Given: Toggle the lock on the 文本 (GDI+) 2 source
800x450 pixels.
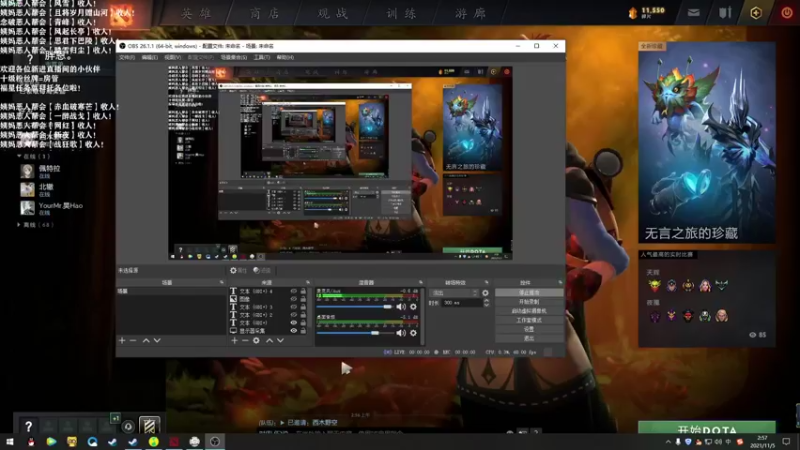Looking at the screenshot, I should tap(303, 315).
